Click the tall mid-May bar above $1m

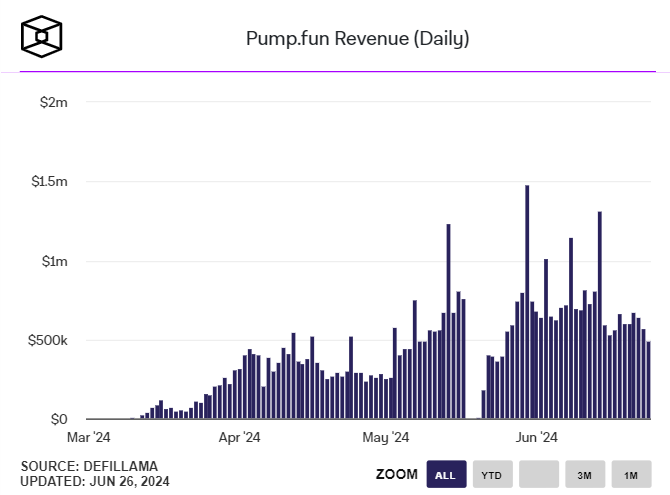coord(448,321)
